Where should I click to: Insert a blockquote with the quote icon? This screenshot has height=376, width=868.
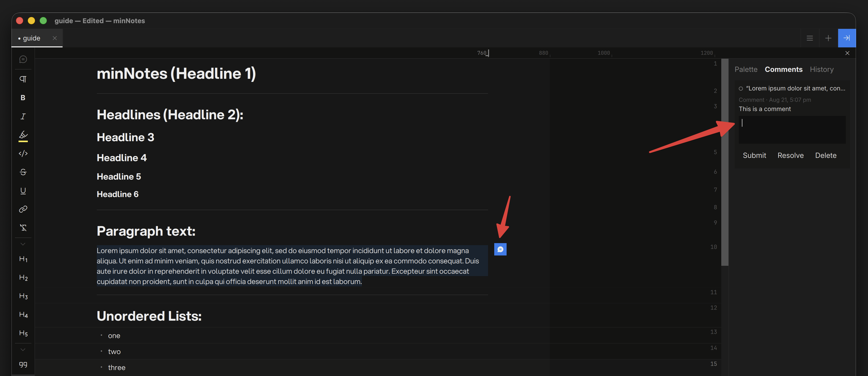(x=23, y=364)
